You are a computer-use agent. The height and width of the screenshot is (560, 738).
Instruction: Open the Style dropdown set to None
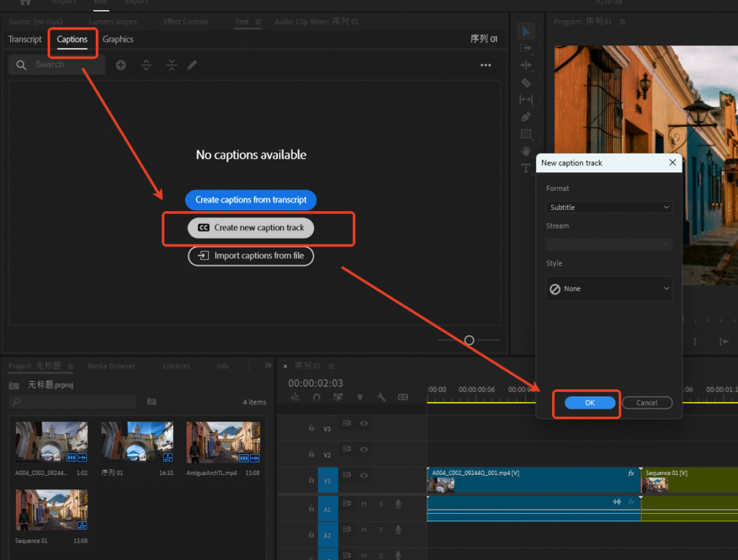609,288
